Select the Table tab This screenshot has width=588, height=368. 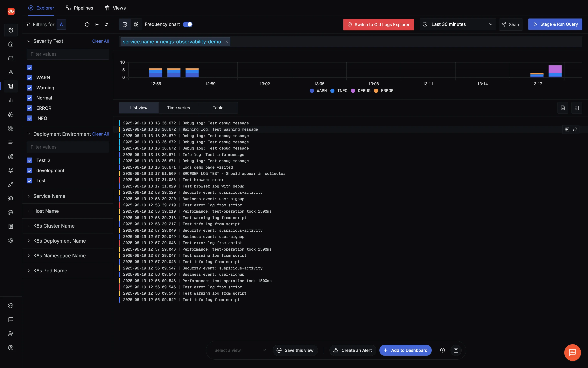coord(218,108)
